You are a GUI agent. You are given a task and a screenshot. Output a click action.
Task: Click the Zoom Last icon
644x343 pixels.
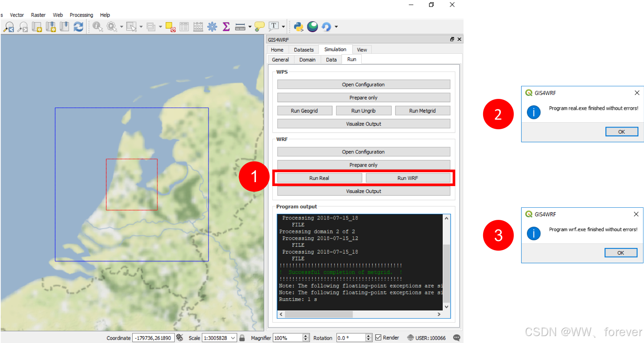[x=8, y=27]
